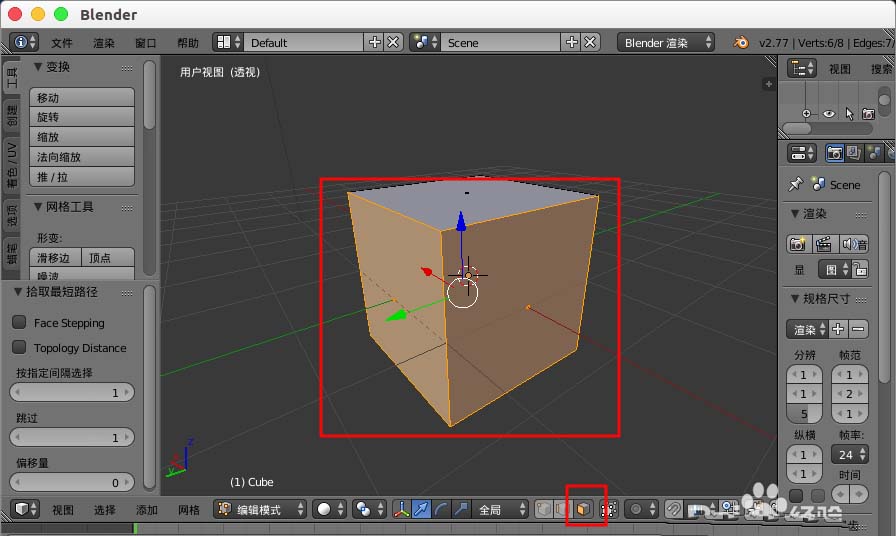Viewport: 896px width, 536px height.
Task: Delete the Default screen layout
Action: pyautogui.click(x=393, y=42)
